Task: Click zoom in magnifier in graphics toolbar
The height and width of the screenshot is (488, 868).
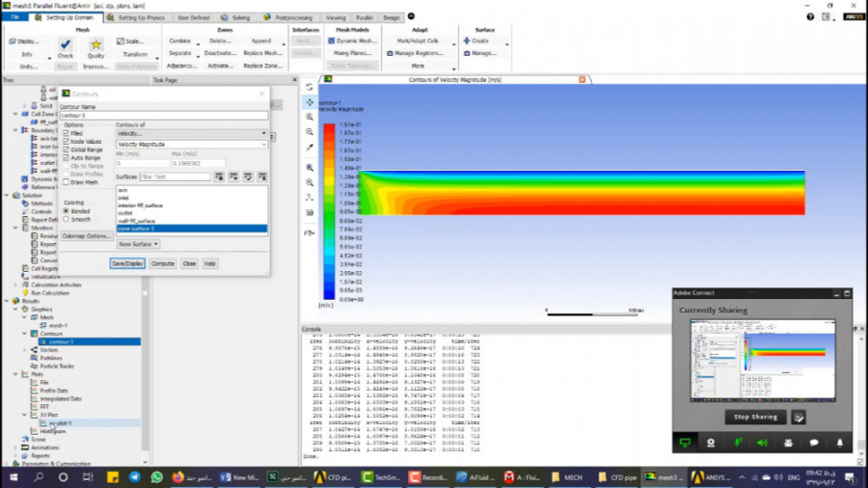Action: pyautogui.click(x=310, y=118)
